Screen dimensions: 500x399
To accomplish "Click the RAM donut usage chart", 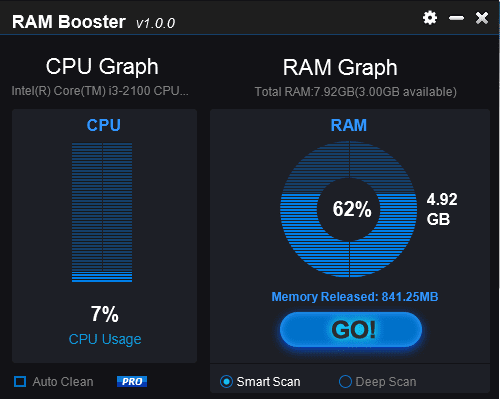I will click(x=349, y=209).
